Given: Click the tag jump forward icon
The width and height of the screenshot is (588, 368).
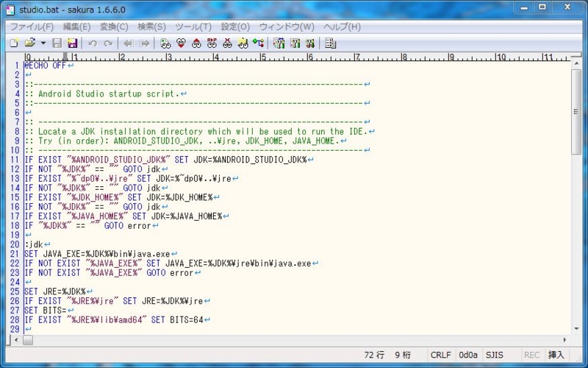Looking at the screenshot, I should click(x=144, y=43).
